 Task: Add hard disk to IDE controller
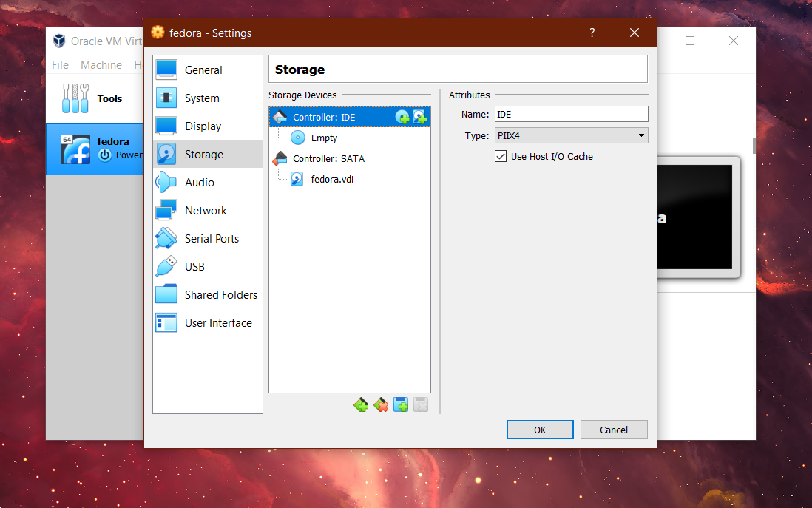coord(420,117)
